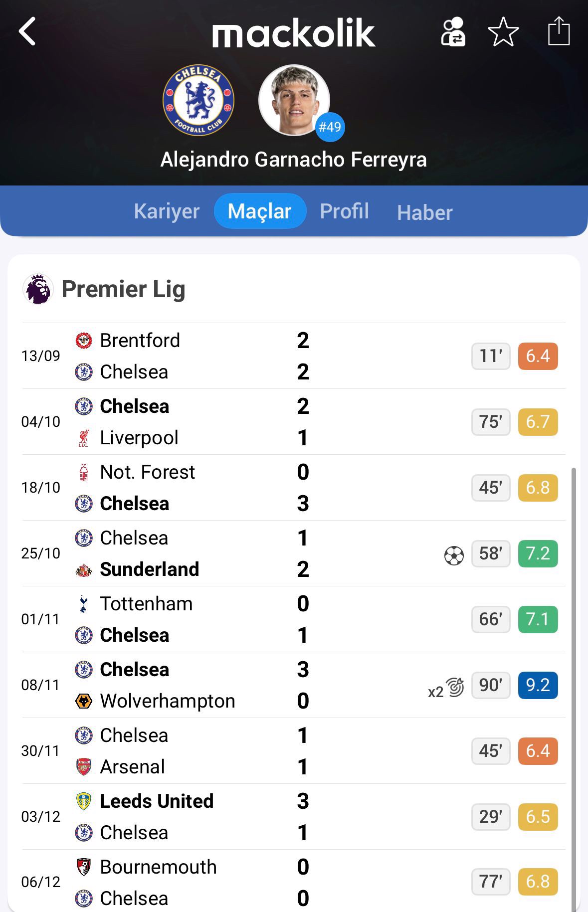
Task: Tap the x2 assist icon on Wolverhampton match
Action: pos(446,688)
